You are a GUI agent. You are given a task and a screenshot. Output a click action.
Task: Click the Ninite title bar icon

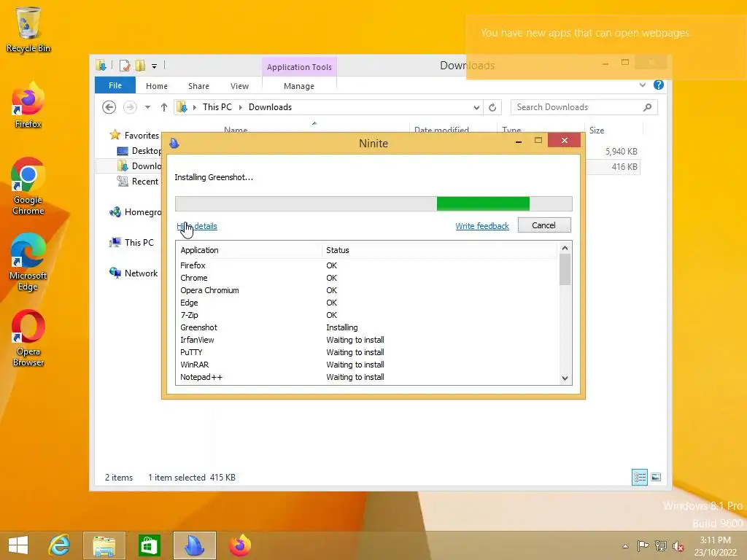pyautogui.click(x=174, y=143)
